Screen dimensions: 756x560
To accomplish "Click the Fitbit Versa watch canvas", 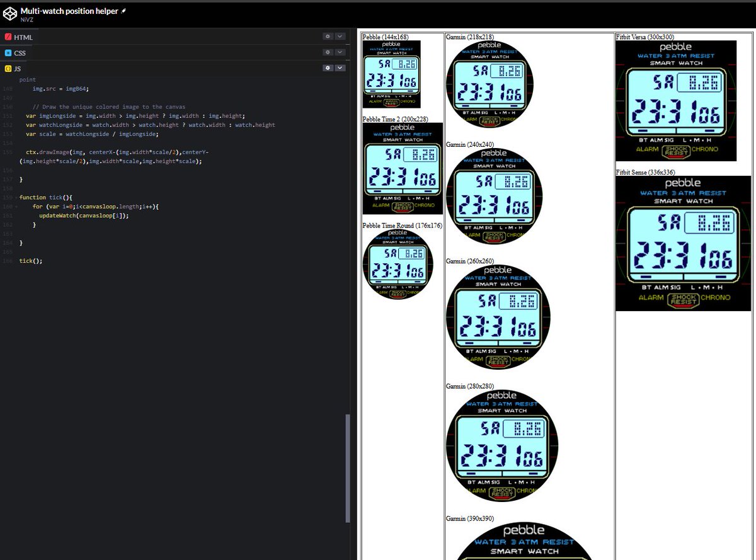I will coord(676,101).
